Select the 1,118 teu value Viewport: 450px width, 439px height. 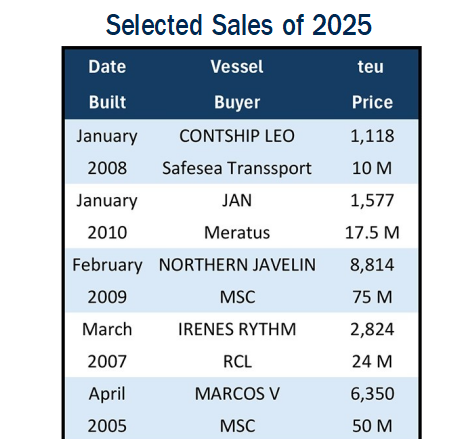(x=372, y=136)
